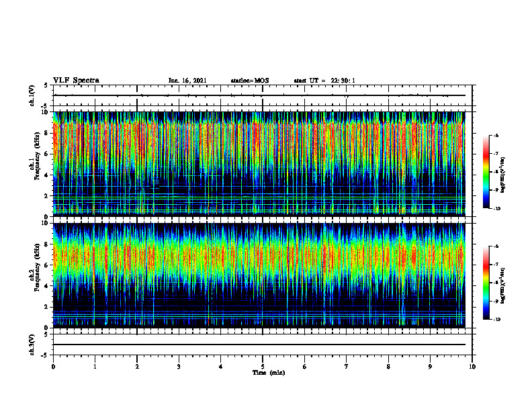The image size is (532, 411).
Task: Click the "6" minute tick on the time axis
Action: click(x=305, y=367)
